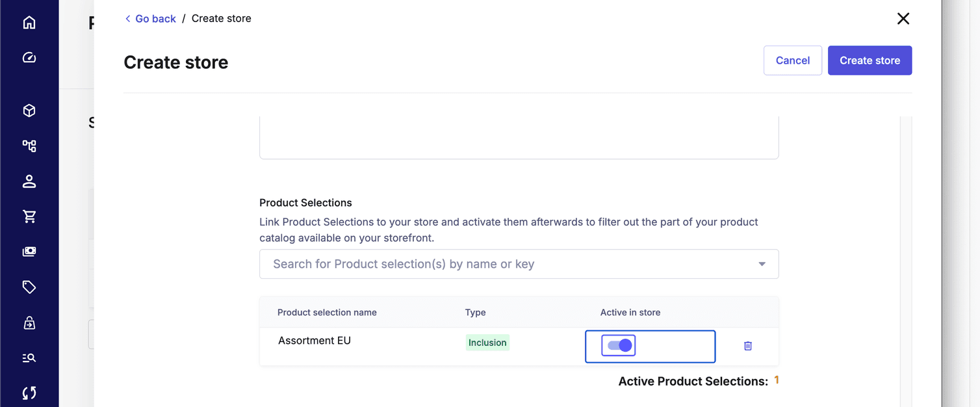980x407 pixels.
Task: Select the Operations circular-arrows icon
Action: pos(29,393)
